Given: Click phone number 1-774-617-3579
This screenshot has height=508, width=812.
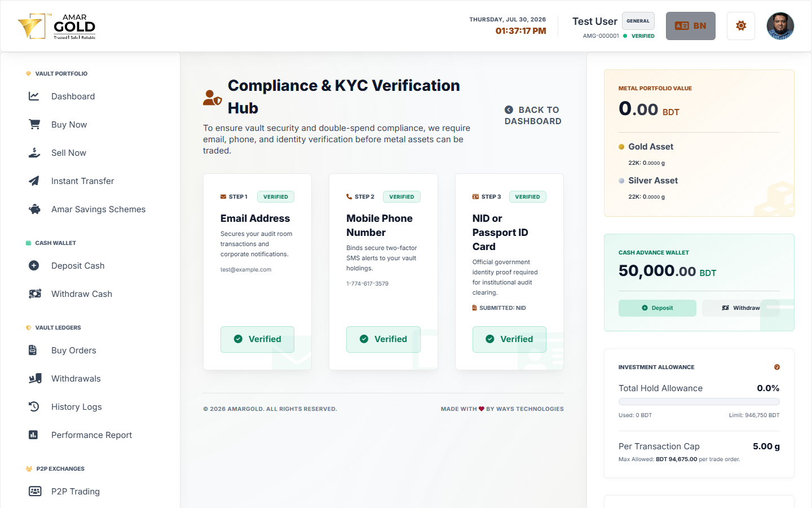Looking at the screenshot, I should (x=368, y=284).
